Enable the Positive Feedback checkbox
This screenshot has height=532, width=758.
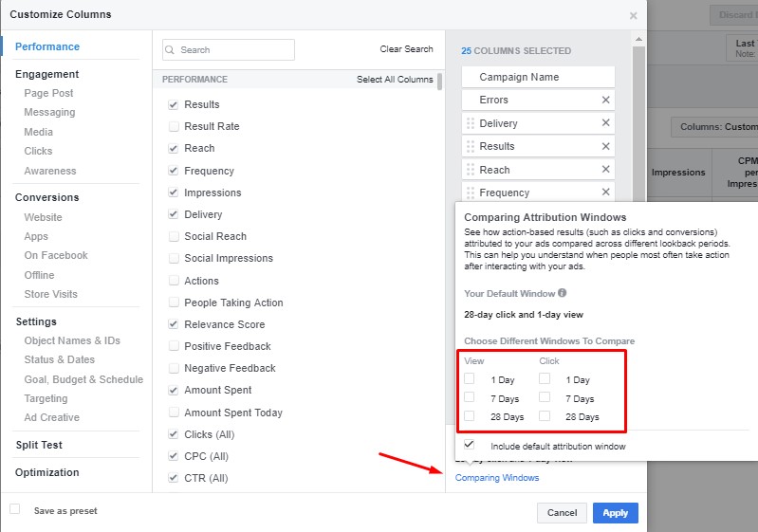pos(173,346)
